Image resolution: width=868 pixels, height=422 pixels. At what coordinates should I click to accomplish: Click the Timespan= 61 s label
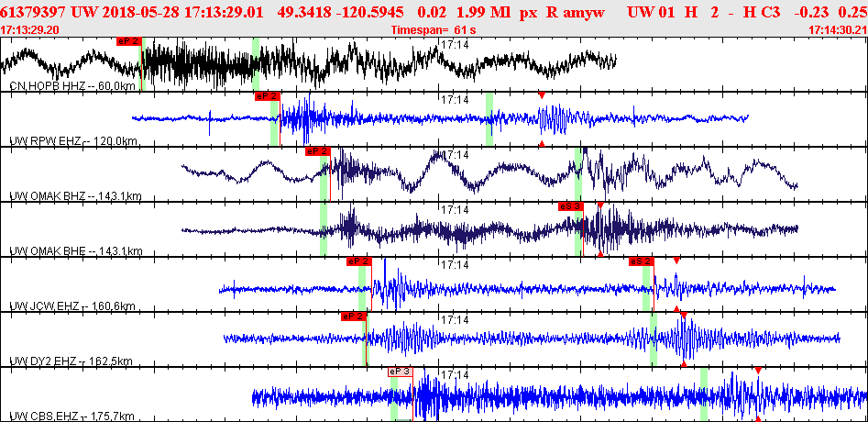433,30
